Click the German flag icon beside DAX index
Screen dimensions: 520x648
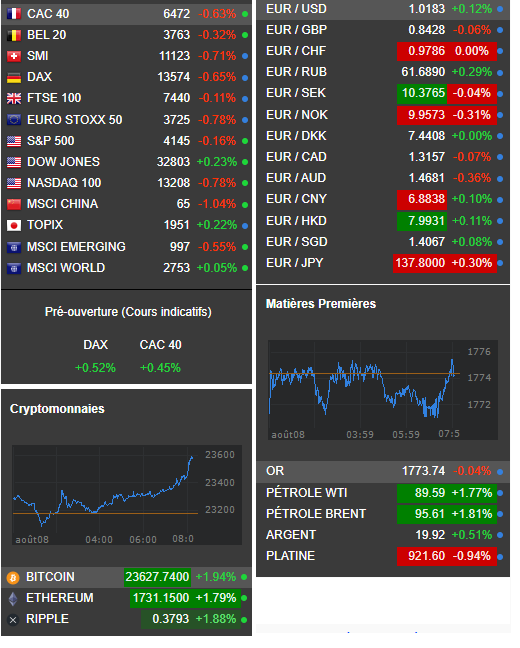pos(14,77)
